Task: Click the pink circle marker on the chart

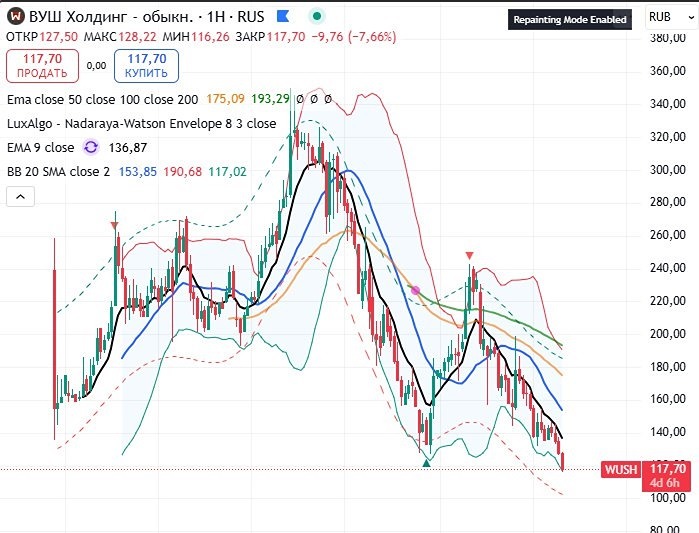Action: pyautogui.click(x=415, y=291)
